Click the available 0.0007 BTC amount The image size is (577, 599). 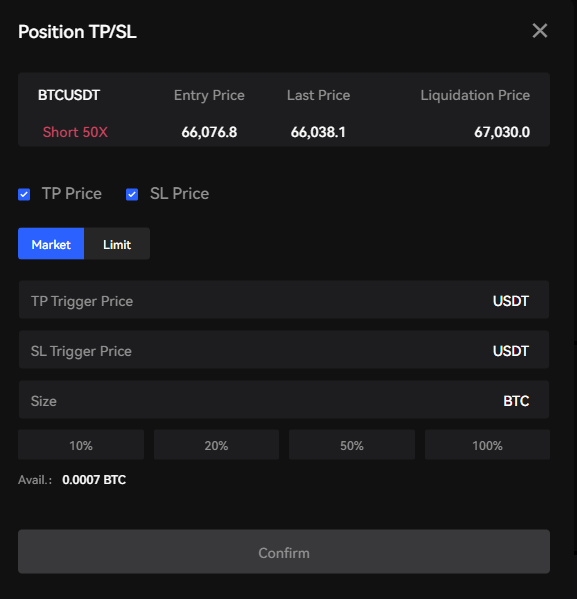[94, 480]
